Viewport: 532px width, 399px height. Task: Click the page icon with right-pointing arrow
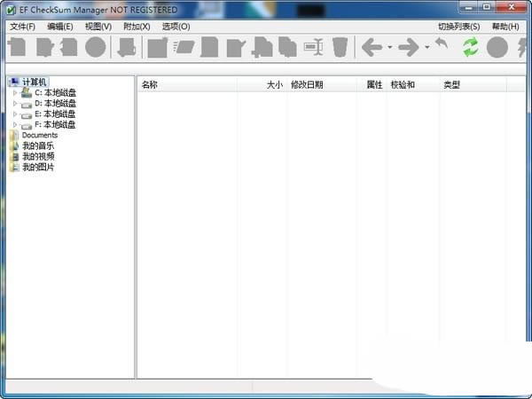45,47
